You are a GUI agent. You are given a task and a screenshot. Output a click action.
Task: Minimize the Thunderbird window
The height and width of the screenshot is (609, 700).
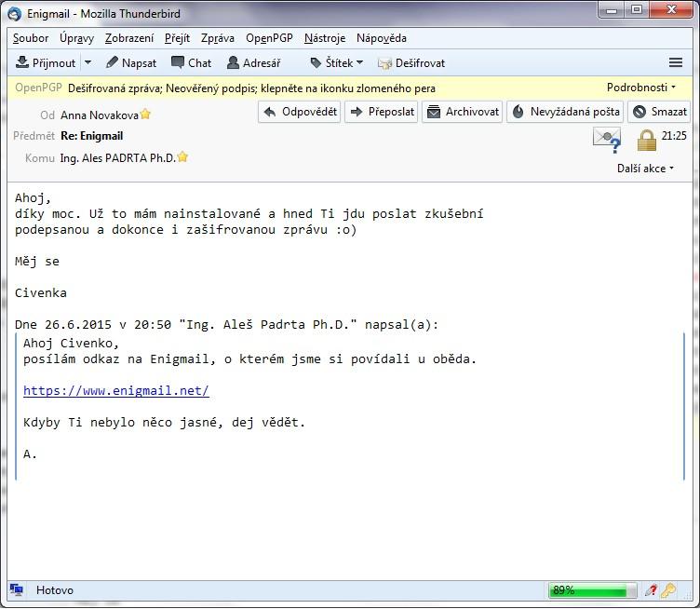(x=612, y=9)
